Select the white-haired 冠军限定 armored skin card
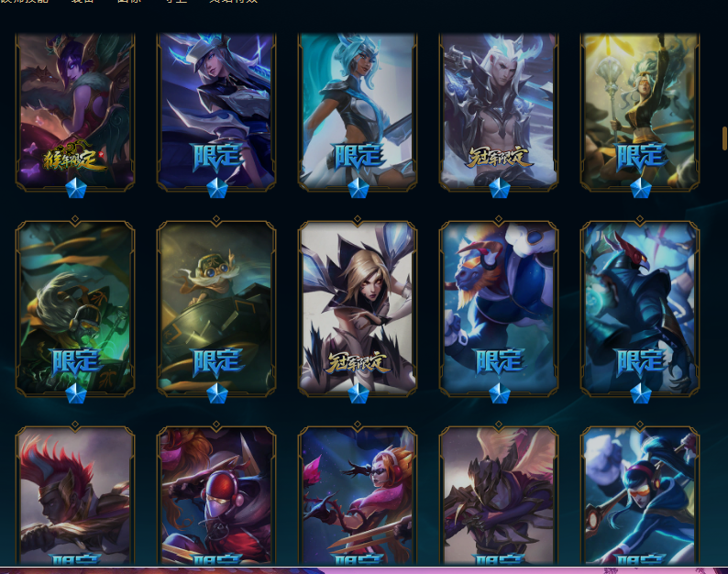This screenshot has height=574, width=728. click(499, 111)
